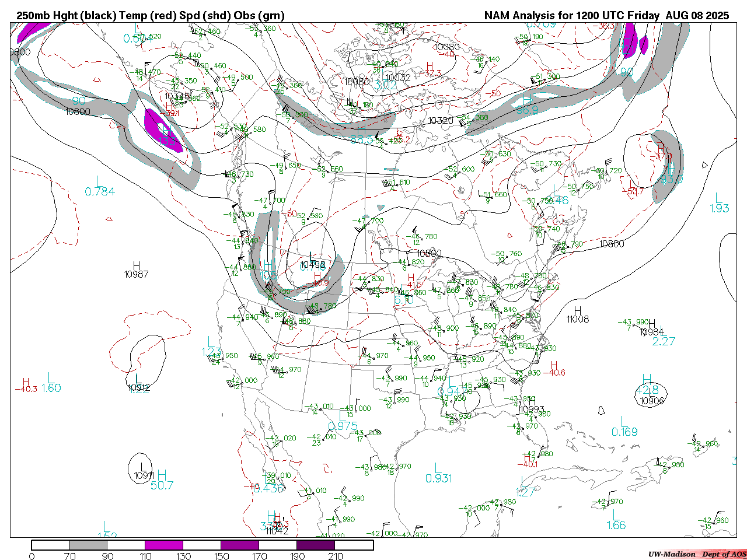The image size is (747, 560).
Task: Click the cyan "1.60" low value
Action: (x=51, y=388)
